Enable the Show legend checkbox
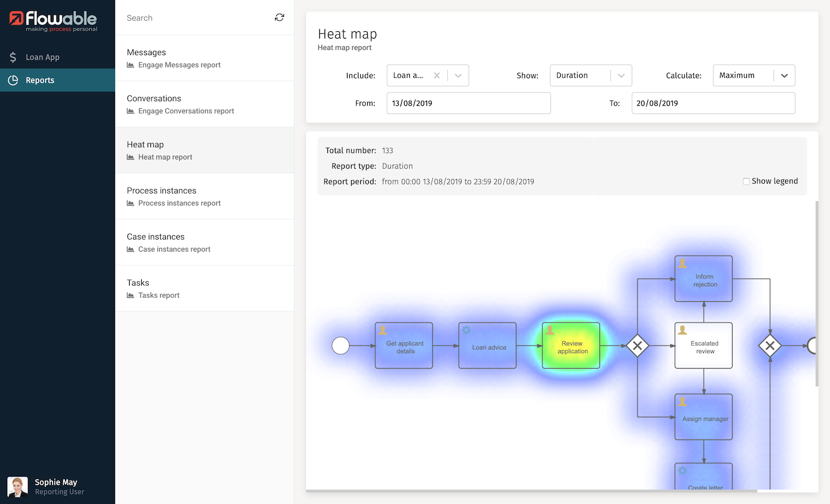The height and width of the screenshot is (504, 830). tap(746, 181)
